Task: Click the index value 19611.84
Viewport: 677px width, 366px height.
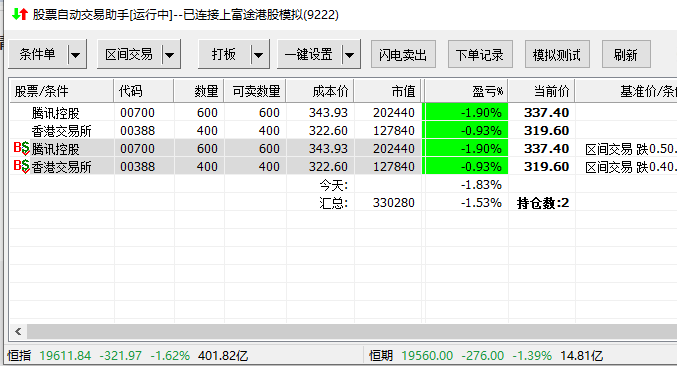Action: click(65, 356)
